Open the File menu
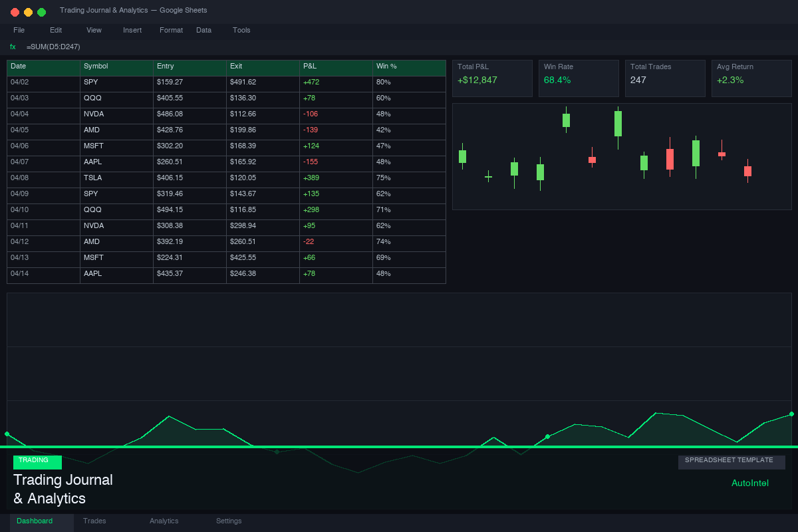This screenshot has height=532, width=798. [x=19, y=30]
